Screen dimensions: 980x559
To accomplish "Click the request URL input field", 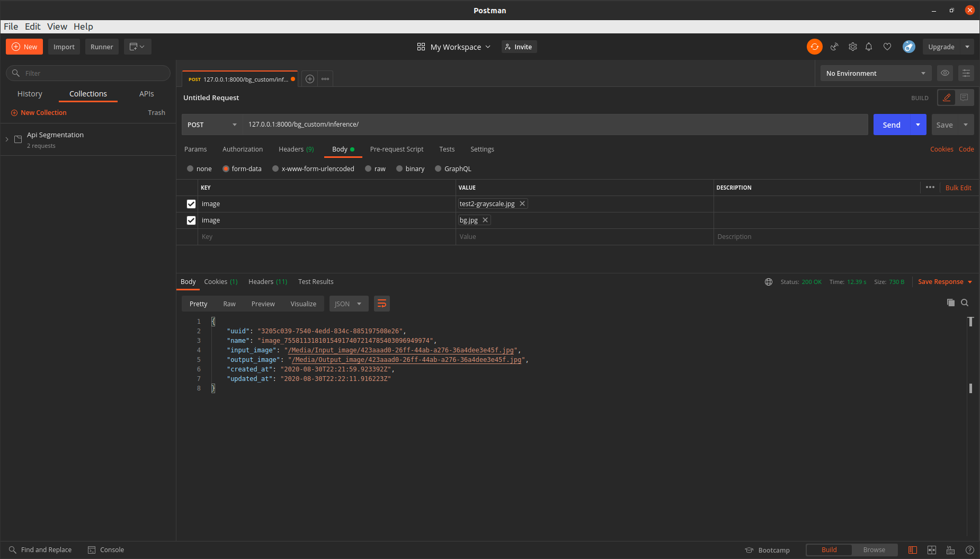I will click(x=555, y=125).
